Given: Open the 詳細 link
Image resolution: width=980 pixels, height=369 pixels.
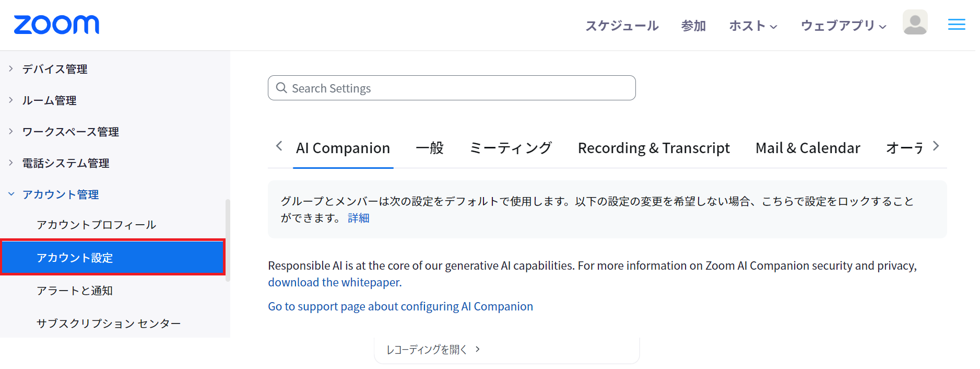Looking at the screenshot, I should pos(359,217).
